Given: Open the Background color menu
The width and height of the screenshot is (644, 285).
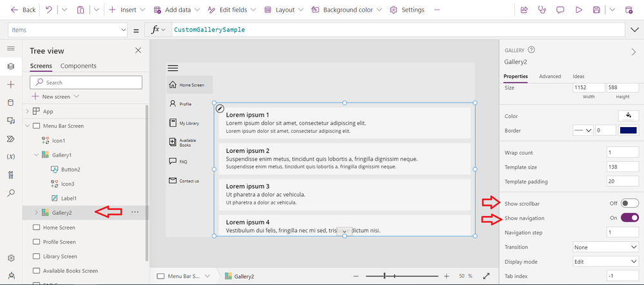Looking at the screenshot, I should coord(347,10).
